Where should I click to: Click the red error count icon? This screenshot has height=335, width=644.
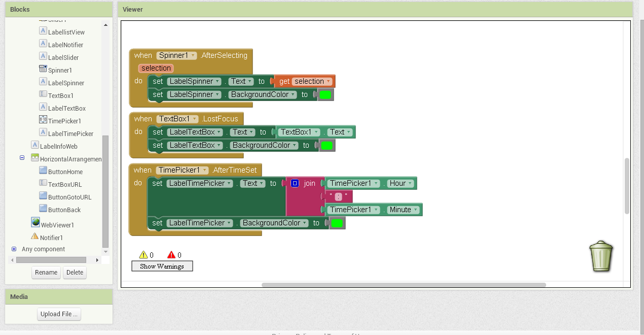[x=171, y=255]
